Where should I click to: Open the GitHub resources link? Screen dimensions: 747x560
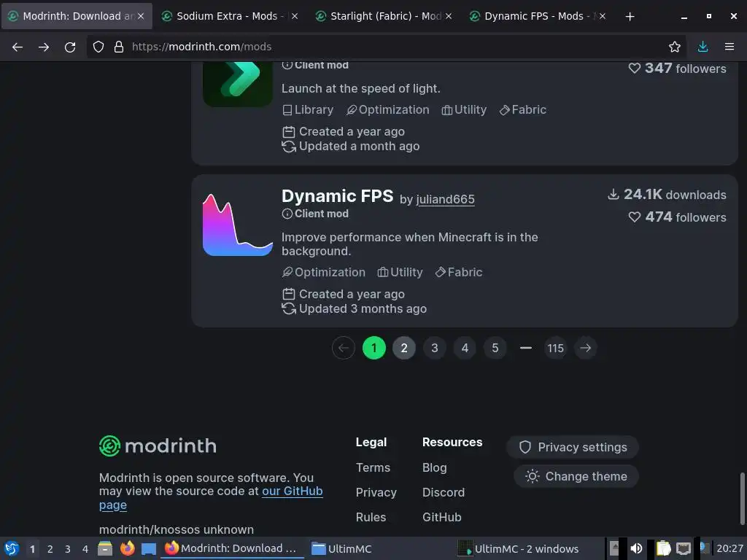(x=441, y=517)
